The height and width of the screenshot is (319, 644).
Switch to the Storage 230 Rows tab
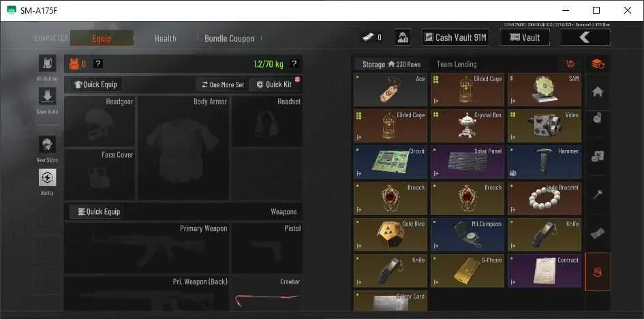391,65
